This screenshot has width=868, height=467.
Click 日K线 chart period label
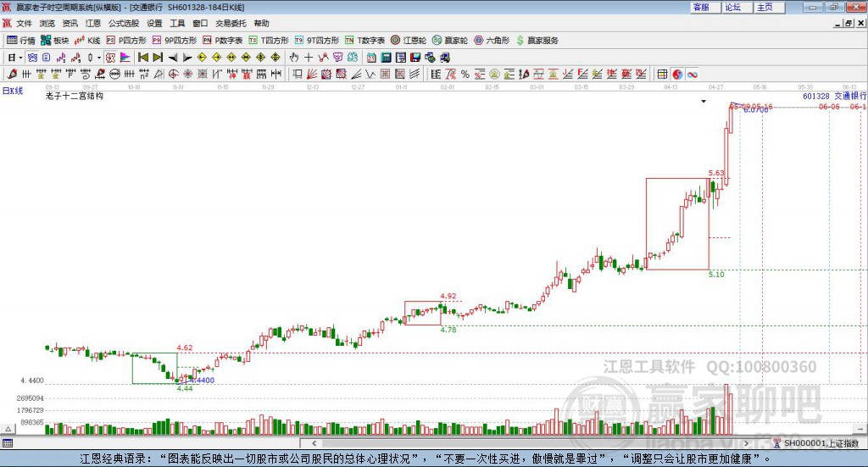(13, 91)
